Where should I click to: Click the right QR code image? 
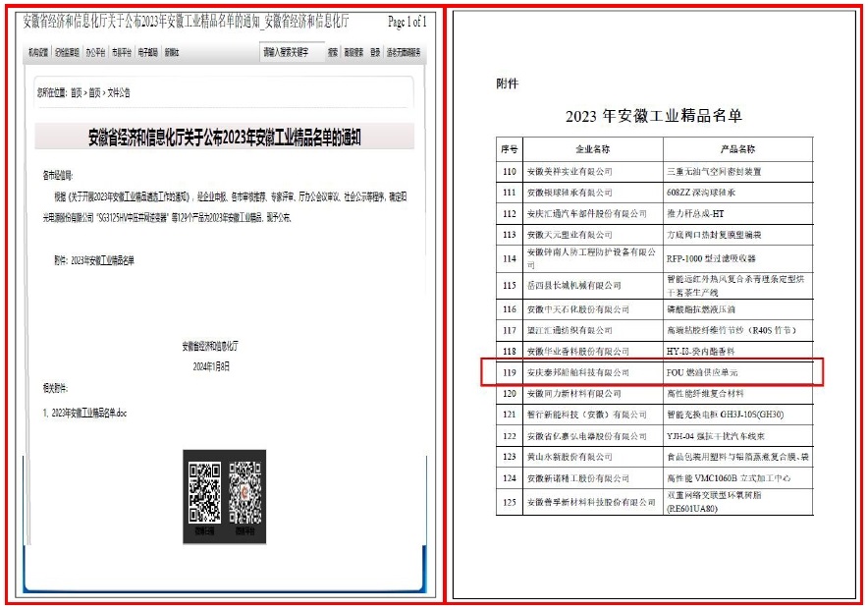(244, 493)
